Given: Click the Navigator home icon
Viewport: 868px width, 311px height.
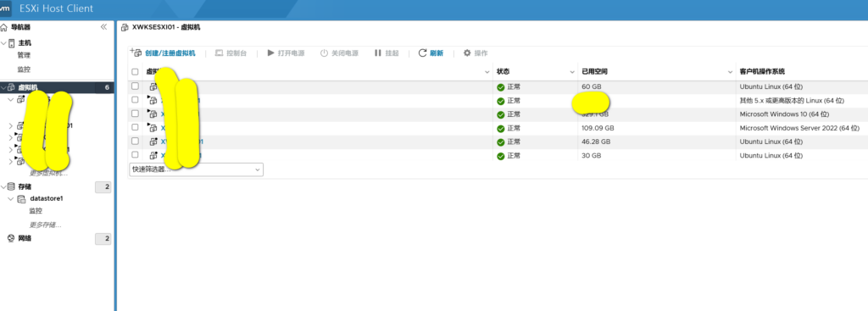Looking at the screenshot, I should coord(4,27).
